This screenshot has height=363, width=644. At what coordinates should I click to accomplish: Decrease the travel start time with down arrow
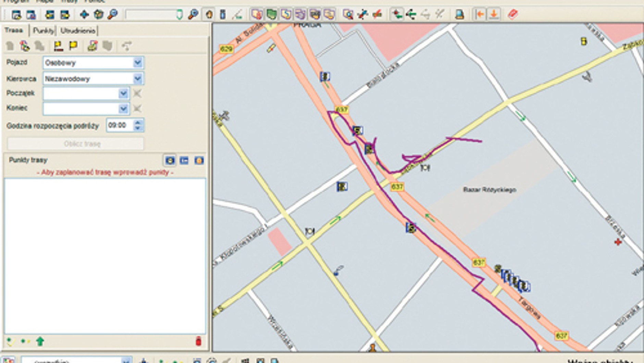pos(138,128)
